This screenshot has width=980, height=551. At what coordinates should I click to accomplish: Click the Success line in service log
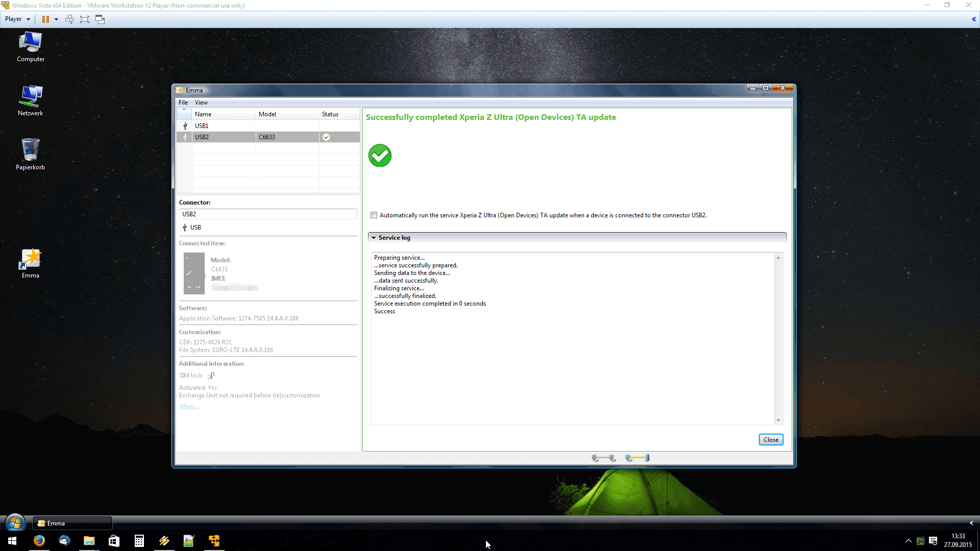[x=384, y=311]
